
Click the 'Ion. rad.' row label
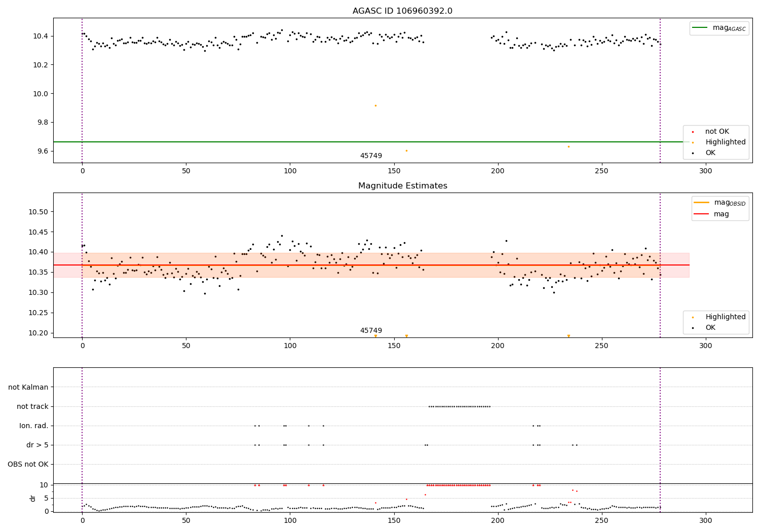34,426
